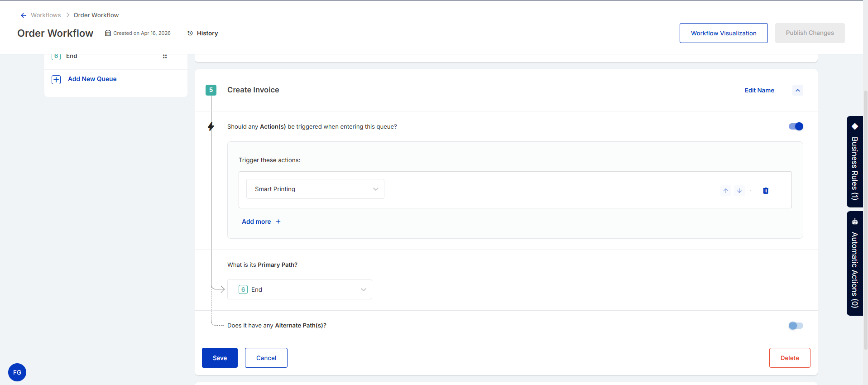The height and width of the screenshot is (385, 868).
Task: Delete the Create Invoice queue
Action: (790, 358)
